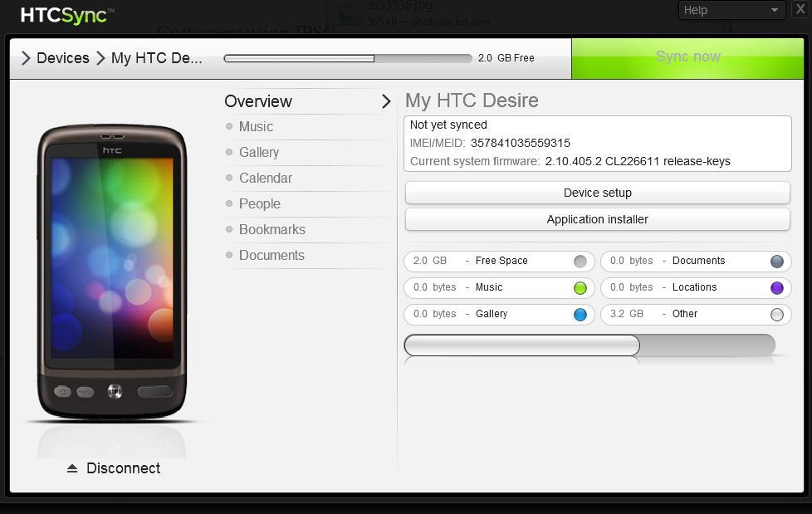Click the Not yet synced status

click(448, 125)
